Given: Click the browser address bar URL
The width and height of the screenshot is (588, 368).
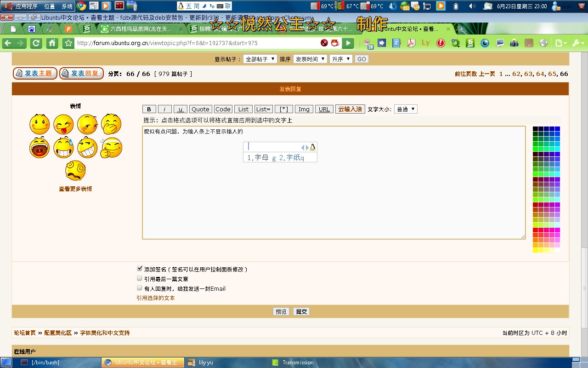Looking at the screenshot, I should pos(198,43).
